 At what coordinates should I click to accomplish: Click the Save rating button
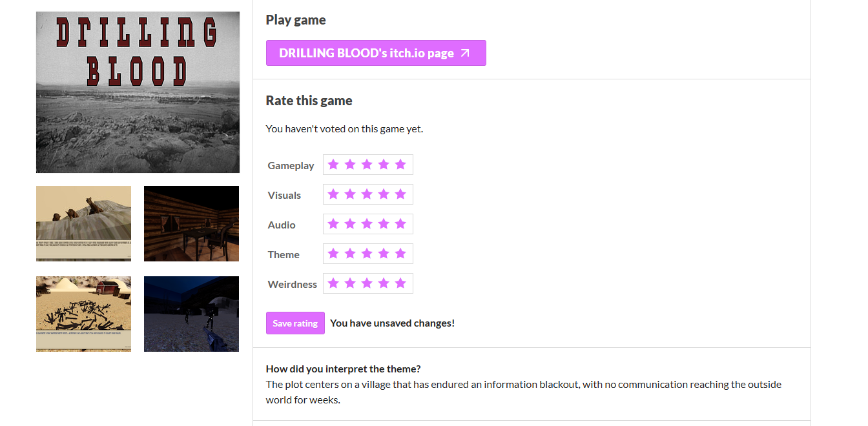[x=295, y=323]
